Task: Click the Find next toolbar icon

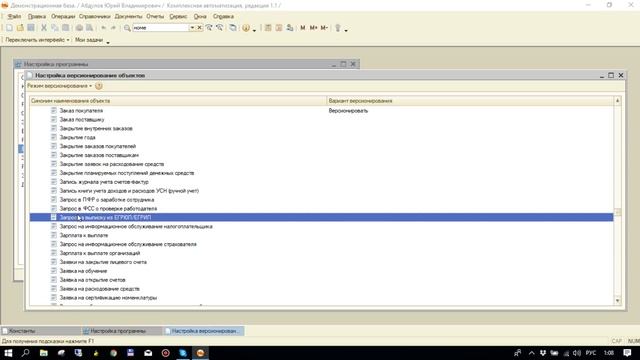Action: point(209,28)
